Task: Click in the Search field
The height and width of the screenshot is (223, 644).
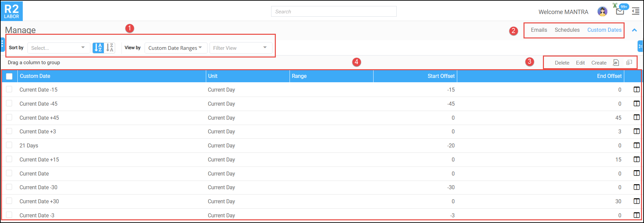Action: pos(333,11)
